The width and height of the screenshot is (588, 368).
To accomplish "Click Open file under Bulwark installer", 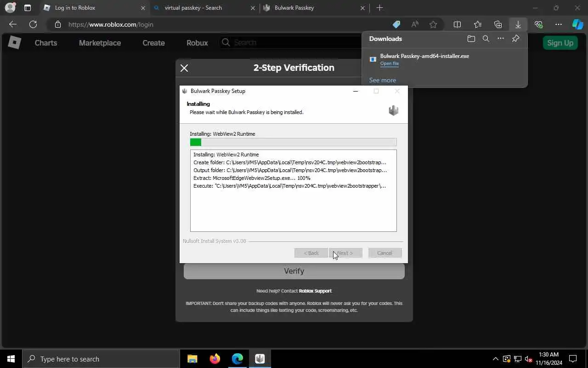I will pyautogui.click(x=390, y=63).
